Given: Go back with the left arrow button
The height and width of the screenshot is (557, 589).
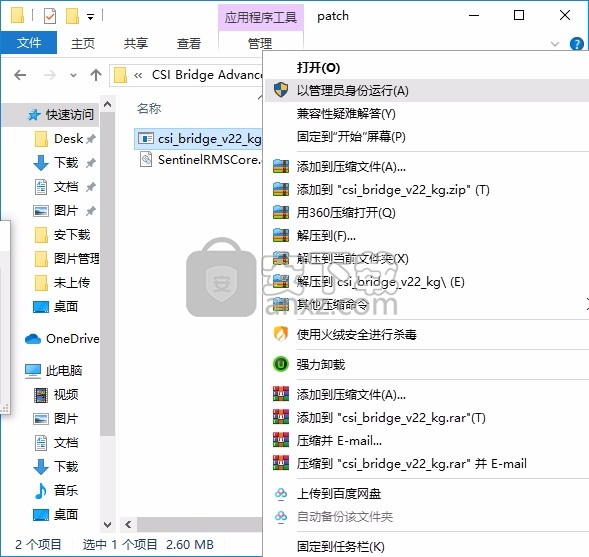Looking at the screenshot, I should tap(20, 75).
